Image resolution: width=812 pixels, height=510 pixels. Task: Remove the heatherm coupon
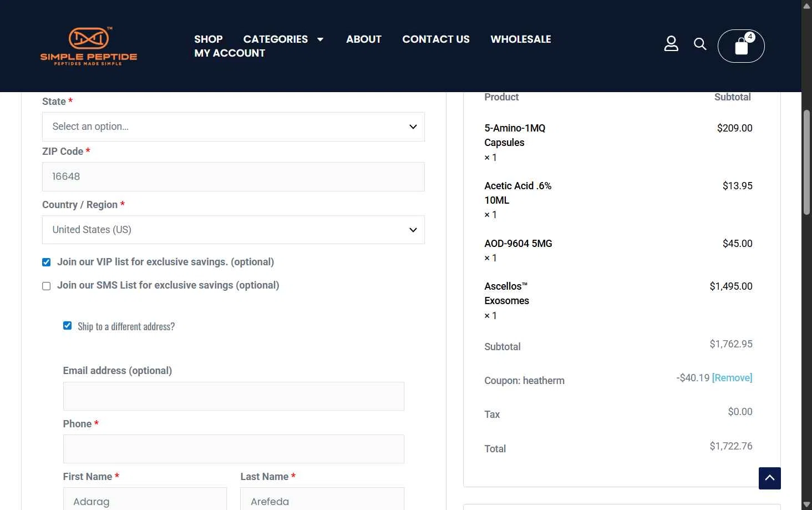click(732, 378)
